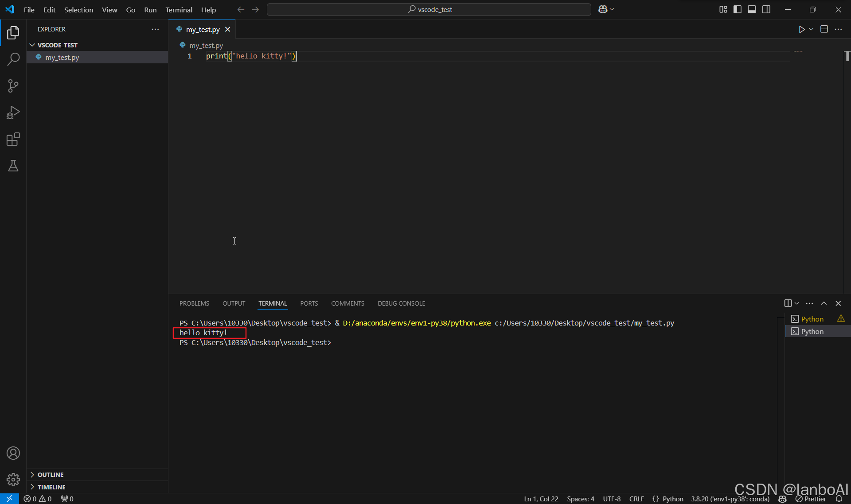Open the Extensions view

13,139
